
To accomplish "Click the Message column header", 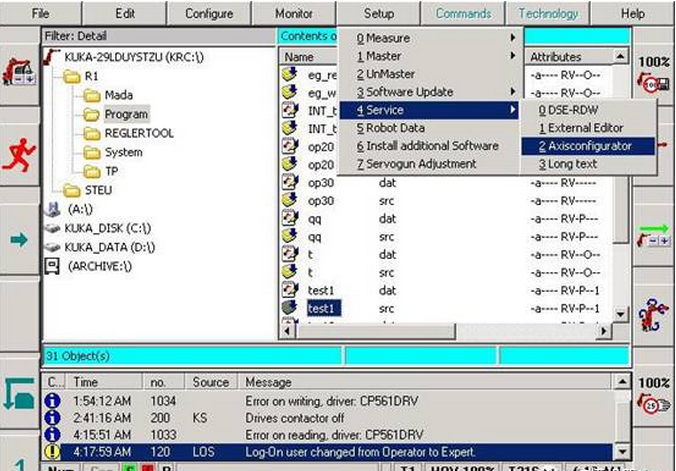I will pyautogui.click(x=426, y=382).
